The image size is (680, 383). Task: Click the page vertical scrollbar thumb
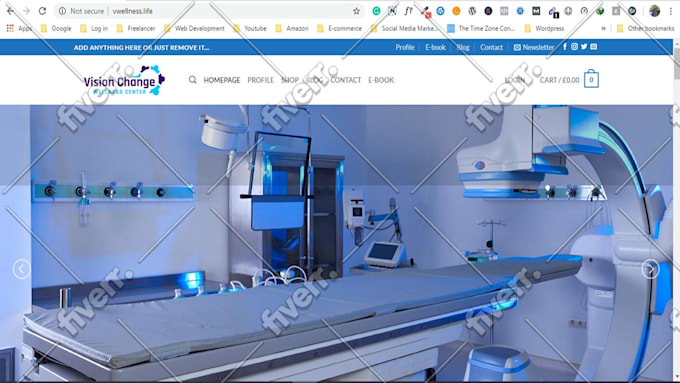(676, 63)
